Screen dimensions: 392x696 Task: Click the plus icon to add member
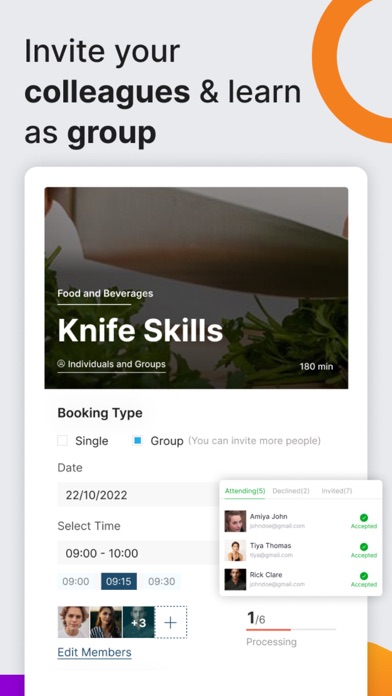pos(170,622)
